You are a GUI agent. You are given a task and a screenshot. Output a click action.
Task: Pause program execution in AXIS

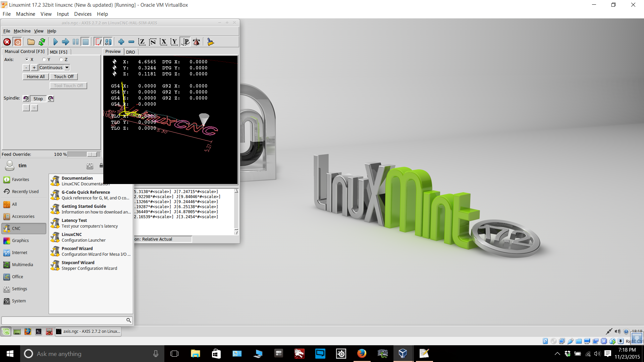[76, 42]
